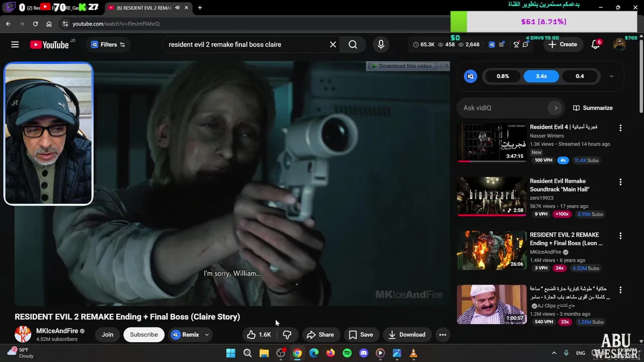Save the video to playlist

coord(361,334)
